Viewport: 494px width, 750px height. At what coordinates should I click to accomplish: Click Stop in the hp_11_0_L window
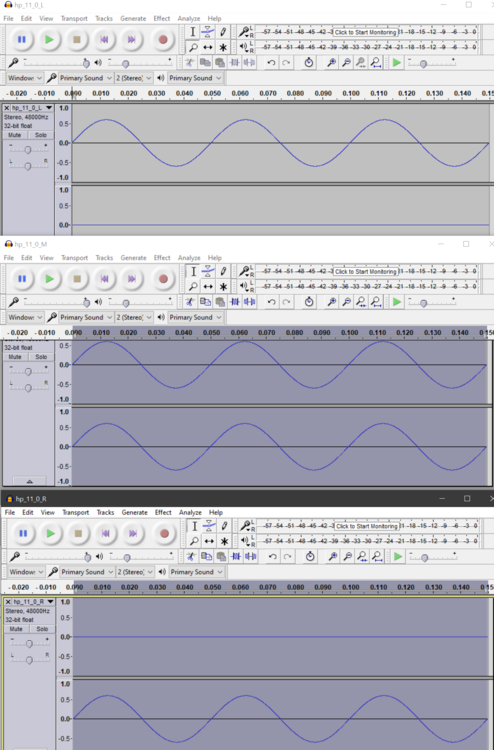pyautogui.click(x=77, y=40)
